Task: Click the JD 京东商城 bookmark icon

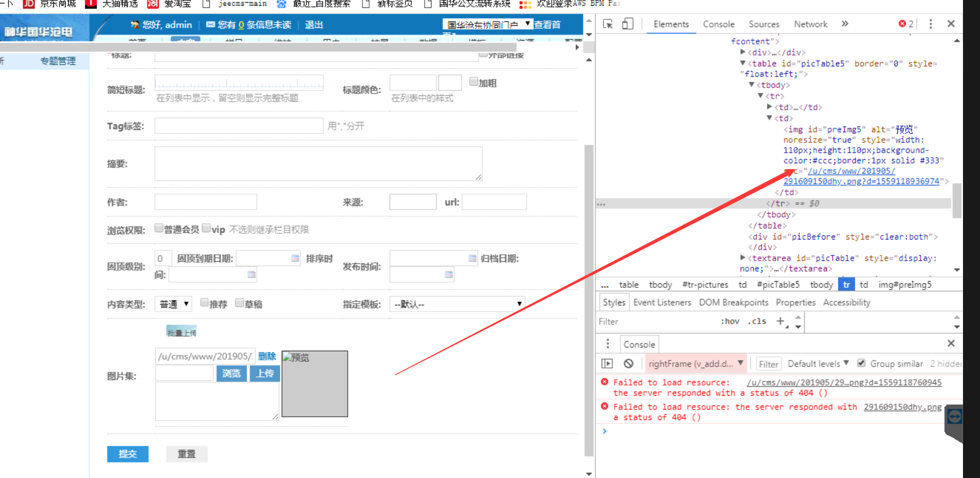Action: pyautogui.click(x=29, y=4)
